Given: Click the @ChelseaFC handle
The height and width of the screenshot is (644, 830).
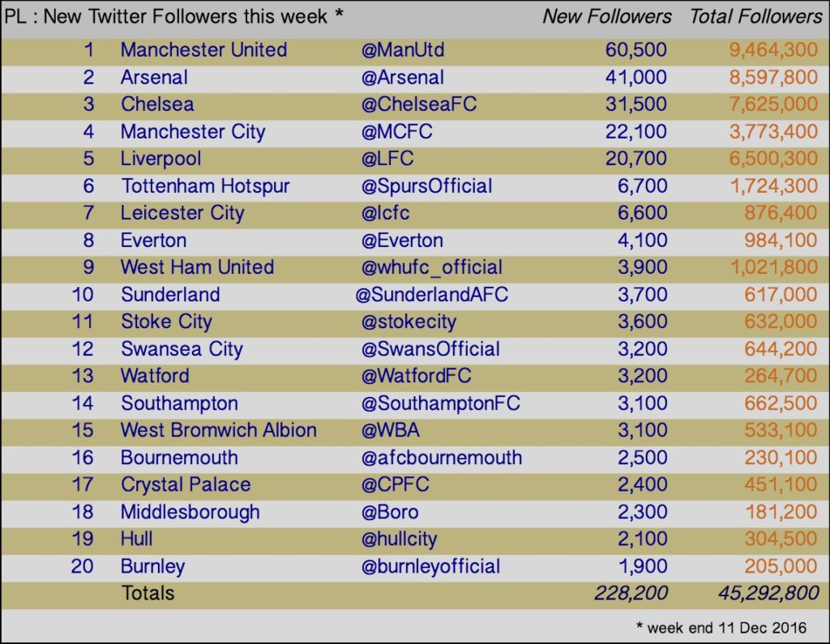Looking at the screenshot, I should click(x=419, y=104).
